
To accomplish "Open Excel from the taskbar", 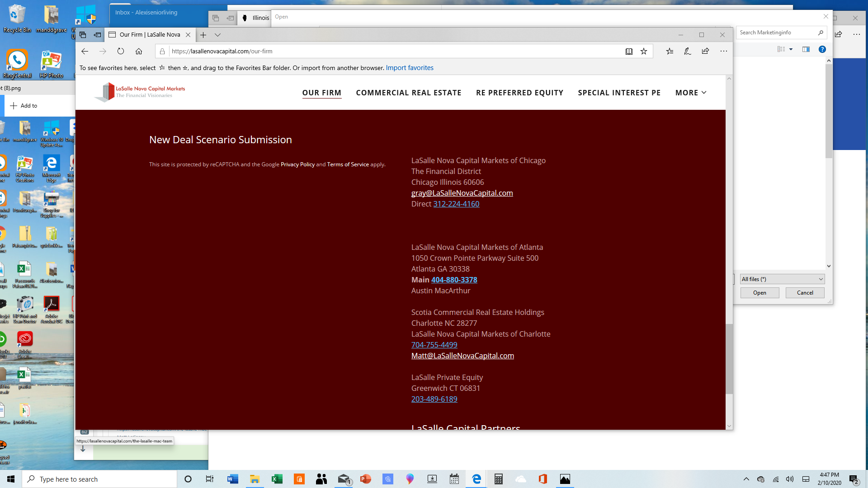I will click(277, 479).
